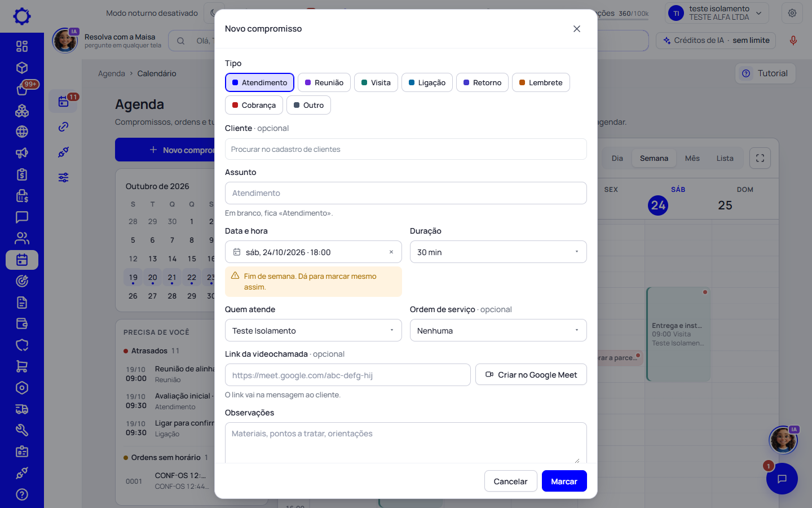Click the Marcar button
The image size is (812, 508).
pyautogui.click(x=564, y=481)
